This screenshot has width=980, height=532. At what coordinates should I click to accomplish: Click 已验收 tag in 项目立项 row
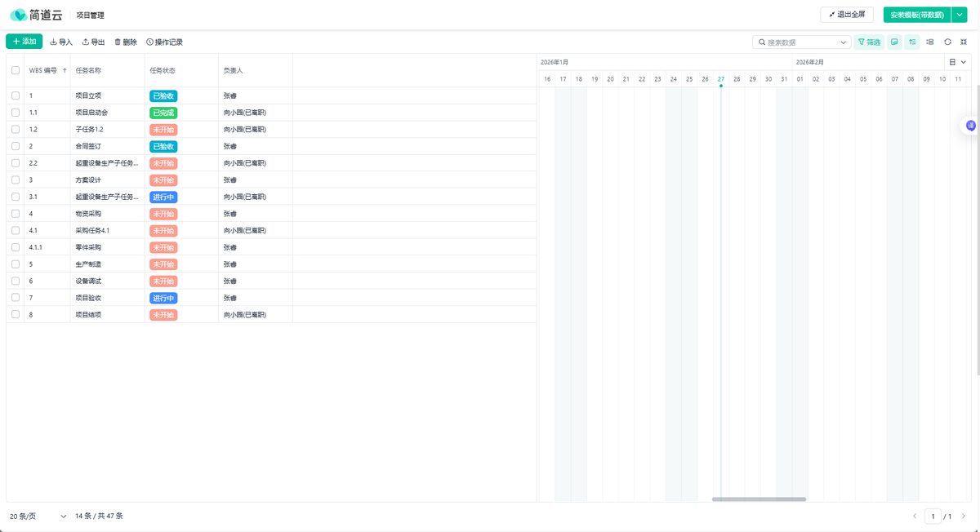coord(163,95)
